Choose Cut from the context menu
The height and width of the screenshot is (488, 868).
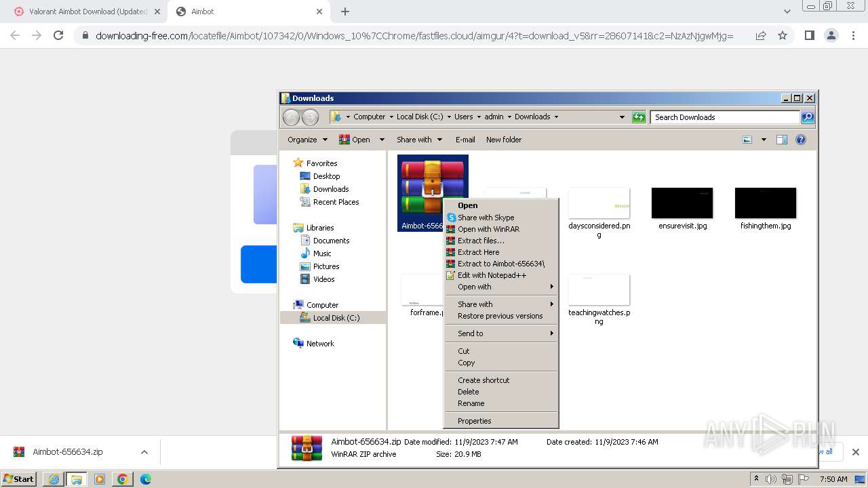coord(500,351)
